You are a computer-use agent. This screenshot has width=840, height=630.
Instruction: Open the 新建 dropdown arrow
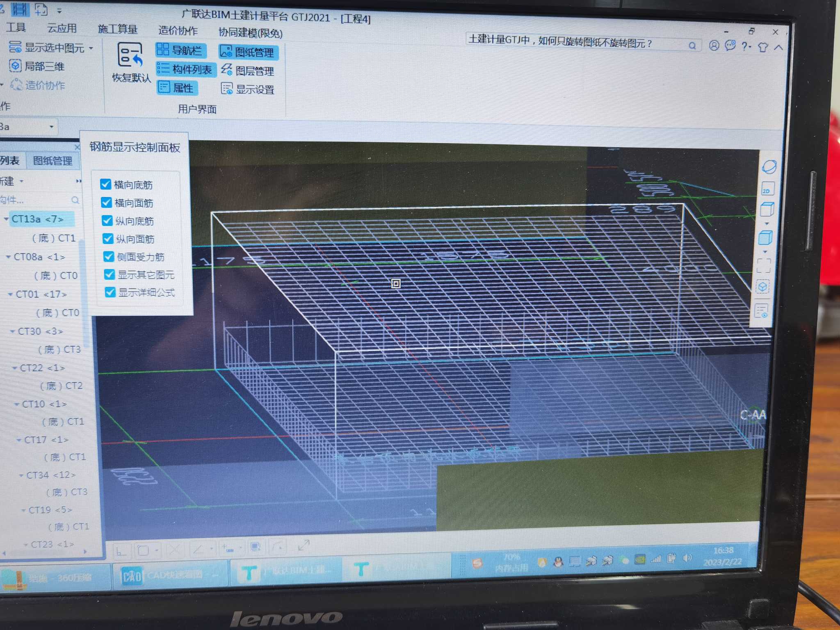(21, 181)
